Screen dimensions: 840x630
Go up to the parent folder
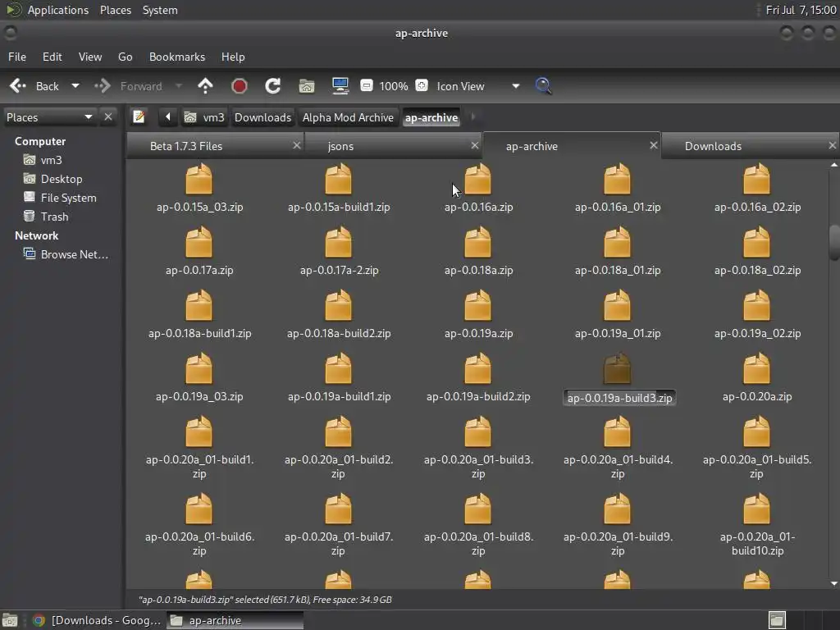(x=205, y=85)
